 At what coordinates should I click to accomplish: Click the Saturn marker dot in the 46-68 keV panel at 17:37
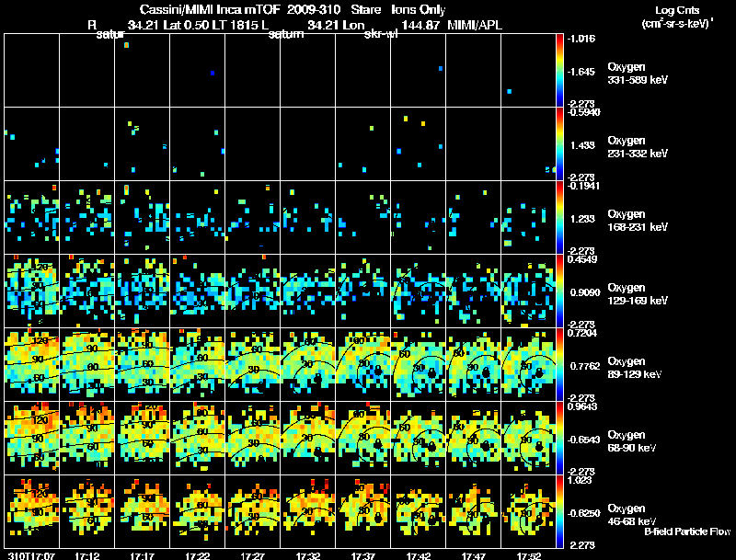(x=378, y=519)
